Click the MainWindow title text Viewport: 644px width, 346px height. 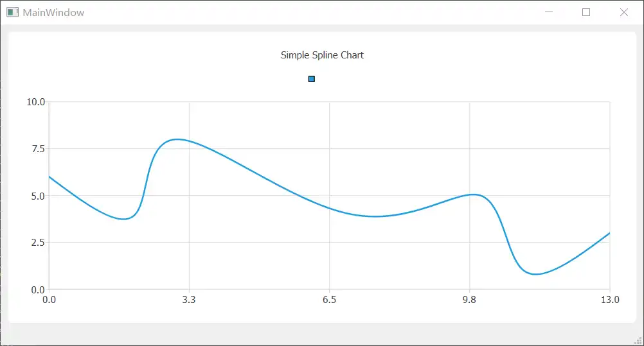pos(53,12)
